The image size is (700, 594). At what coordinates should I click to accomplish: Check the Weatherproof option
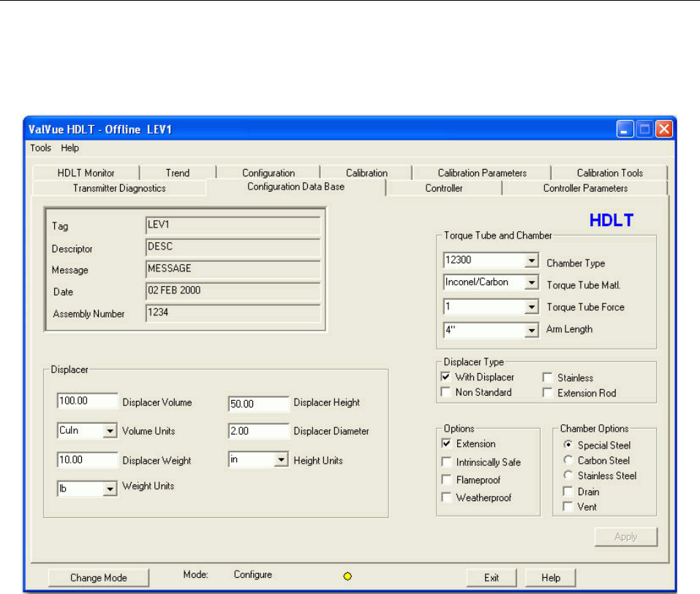click(x=446, y=497)
